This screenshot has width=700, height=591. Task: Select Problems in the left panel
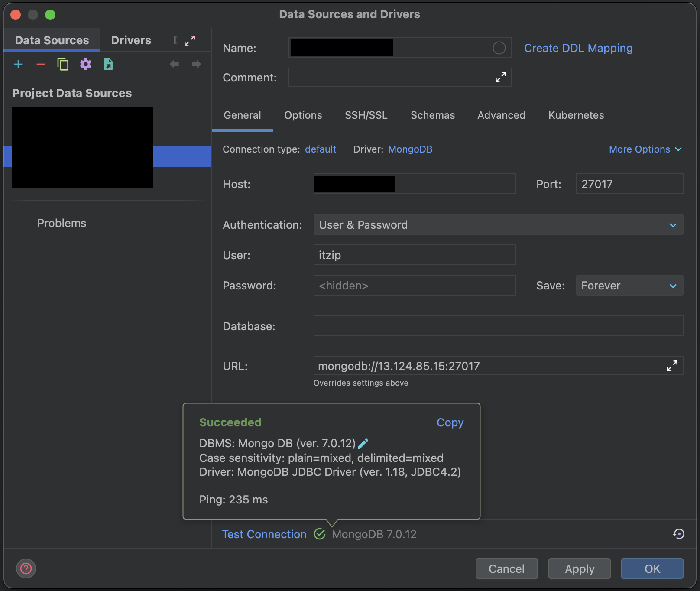(62, 224)
